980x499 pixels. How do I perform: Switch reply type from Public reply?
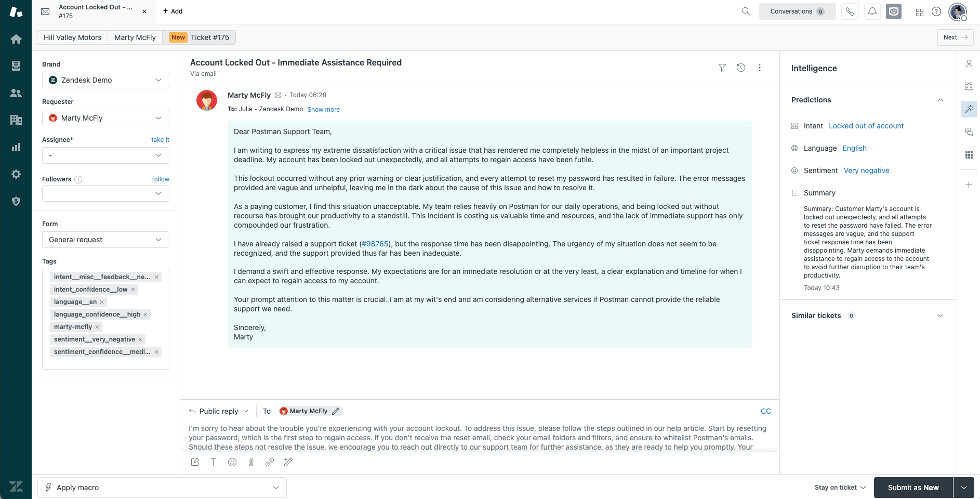tap(219, 411)
